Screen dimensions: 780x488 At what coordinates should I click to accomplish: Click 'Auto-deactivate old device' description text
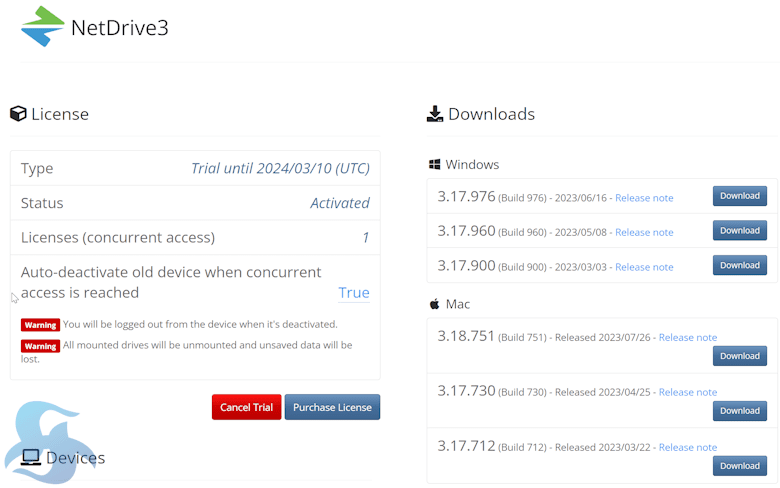171,283
